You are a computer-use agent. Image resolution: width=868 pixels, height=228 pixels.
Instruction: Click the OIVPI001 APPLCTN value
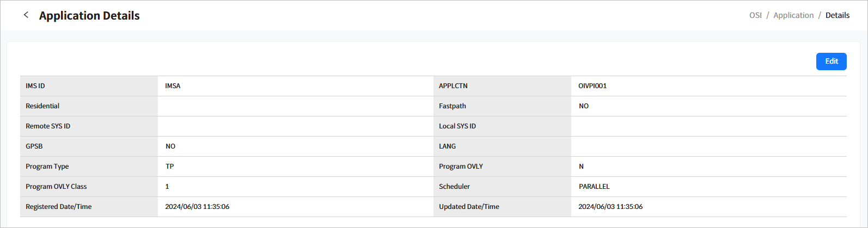point(592,86)
